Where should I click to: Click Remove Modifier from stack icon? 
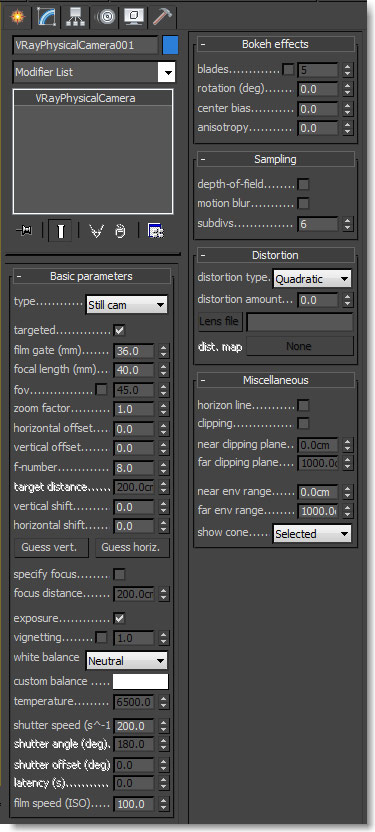point(120,231)
